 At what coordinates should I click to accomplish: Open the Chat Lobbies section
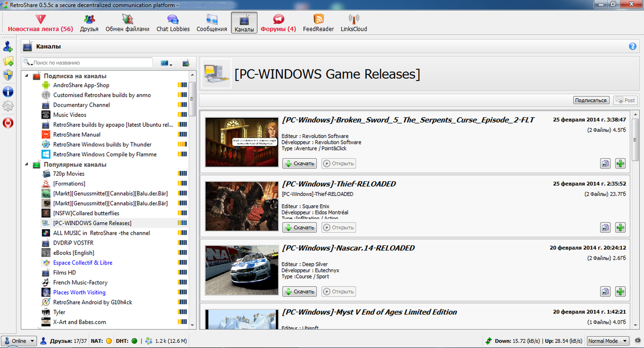click(x=173, y=23)
